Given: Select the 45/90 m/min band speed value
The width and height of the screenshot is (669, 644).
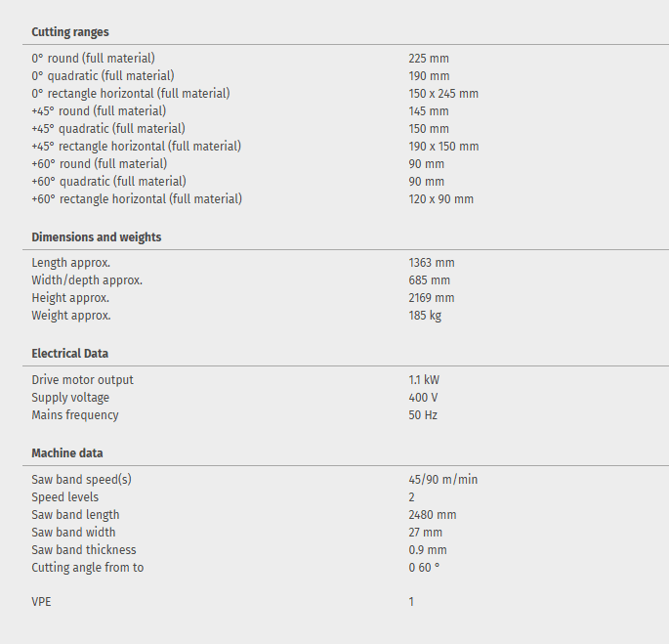Looking at the screenshot, I should point(443,480).
